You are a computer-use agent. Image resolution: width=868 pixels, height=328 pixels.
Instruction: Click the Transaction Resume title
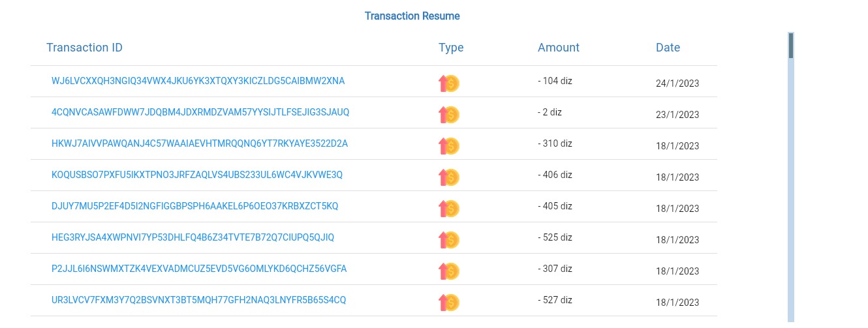[412, 16]
